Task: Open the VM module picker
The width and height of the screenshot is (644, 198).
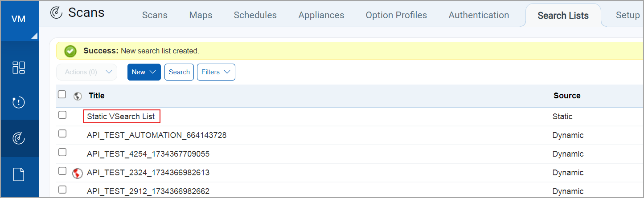Action: (x=19, y=20)
